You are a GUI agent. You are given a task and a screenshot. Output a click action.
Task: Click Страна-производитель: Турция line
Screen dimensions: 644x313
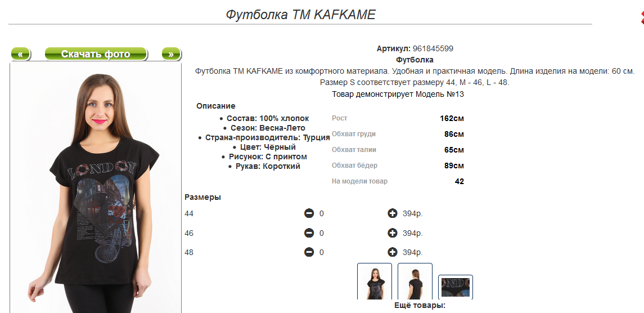[267, 137]
